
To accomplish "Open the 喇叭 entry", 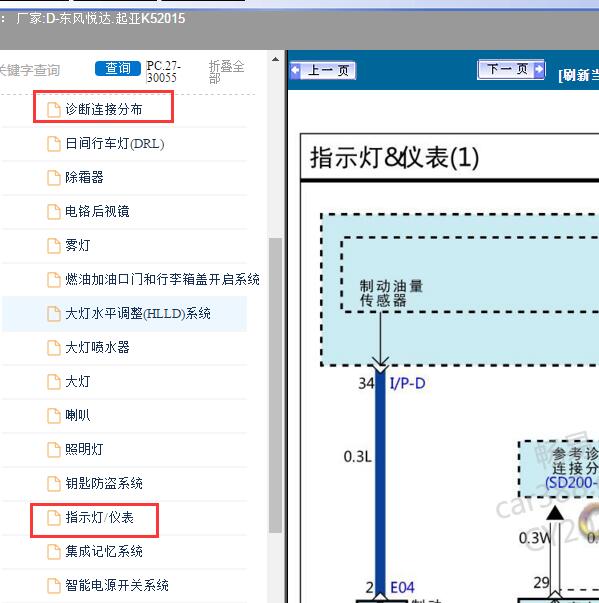I will [x=78, y=415].
